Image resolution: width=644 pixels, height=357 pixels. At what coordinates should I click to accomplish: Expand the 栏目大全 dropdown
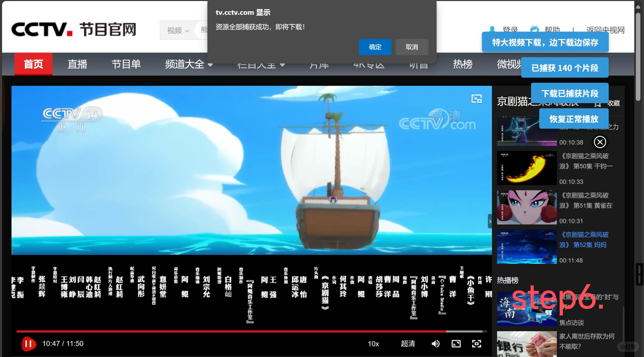(x=261, y=64)
